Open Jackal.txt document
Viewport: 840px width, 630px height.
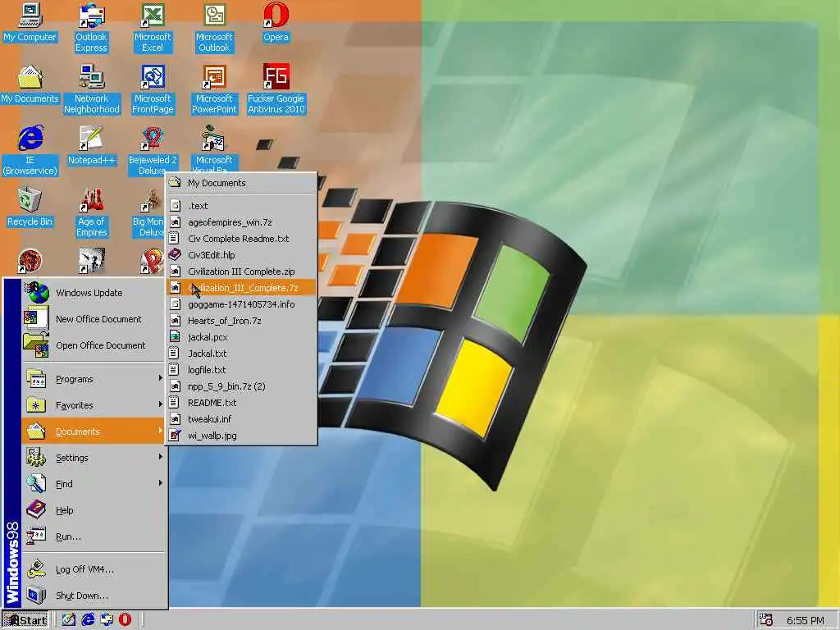pos(241,354)
